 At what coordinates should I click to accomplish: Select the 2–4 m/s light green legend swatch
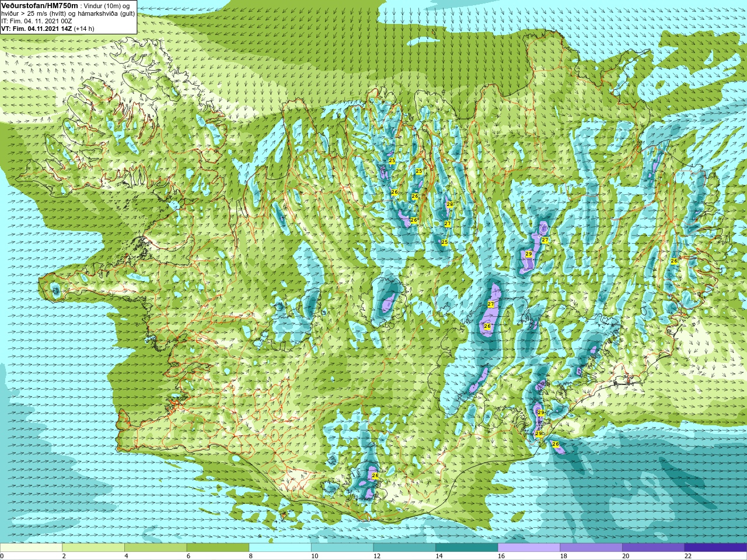click(93, 548)
